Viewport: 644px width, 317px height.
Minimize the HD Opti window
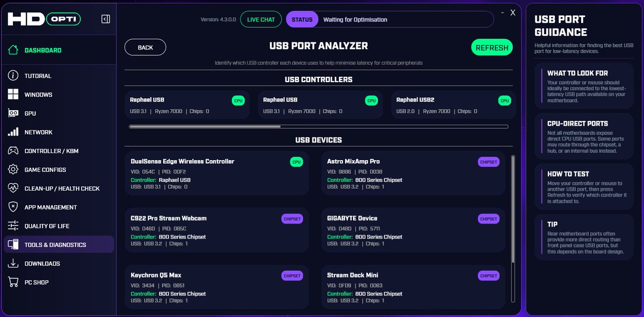[502, 12]
